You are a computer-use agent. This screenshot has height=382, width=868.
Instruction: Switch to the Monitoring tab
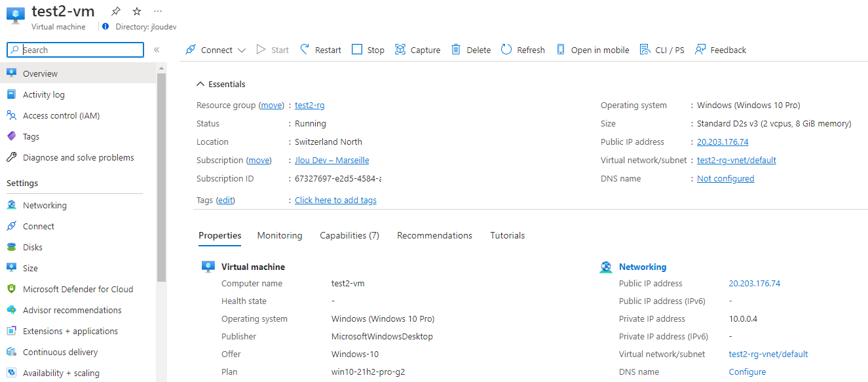280,235
